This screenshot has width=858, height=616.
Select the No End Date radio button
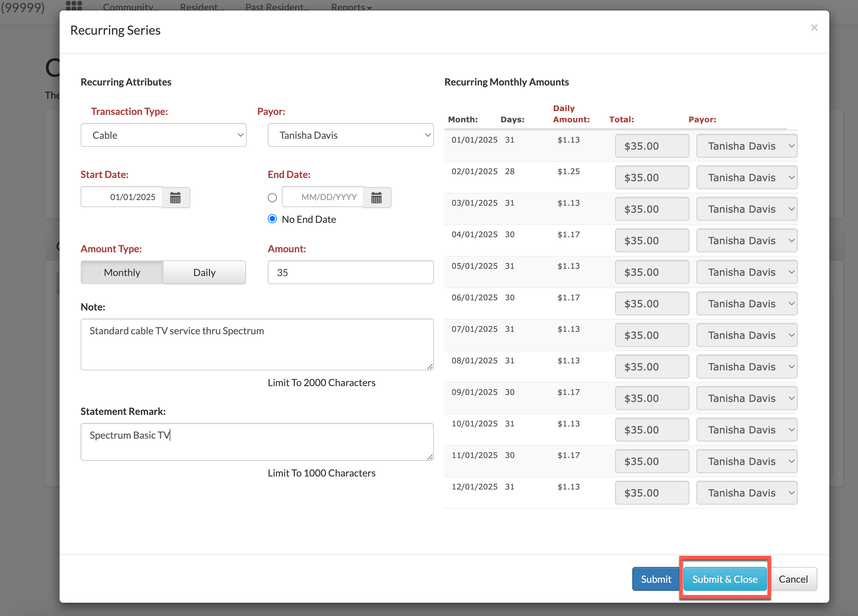(x=272, y=219)
